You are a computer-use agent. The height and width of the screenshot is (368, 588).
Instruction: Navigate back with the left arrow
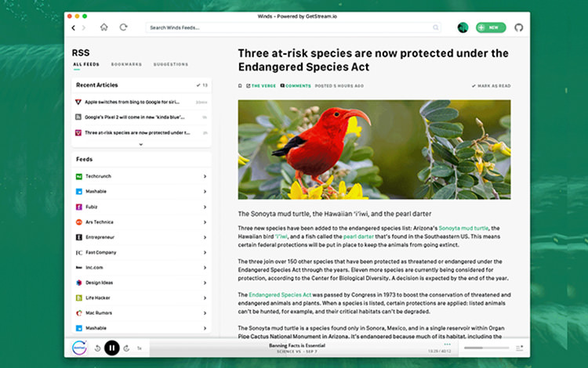tap(74, 27)
